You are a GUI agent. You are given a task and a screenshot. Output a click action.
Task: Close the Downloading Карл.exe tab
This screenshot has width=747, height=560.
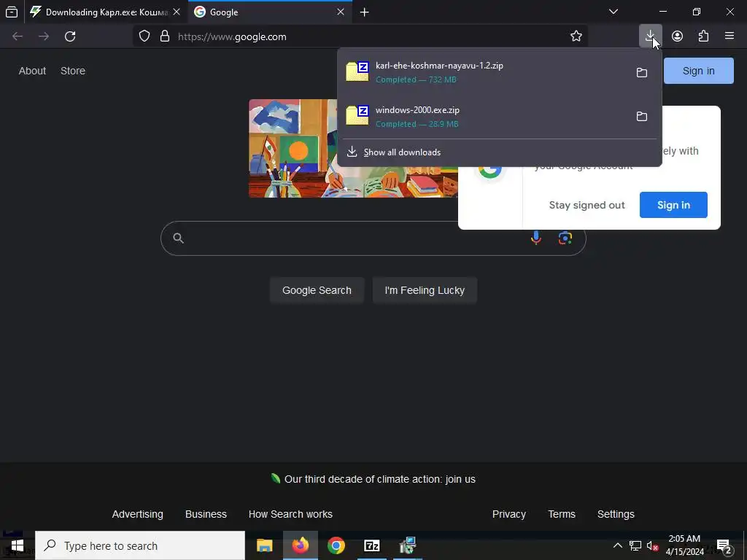tap(177, 12)
